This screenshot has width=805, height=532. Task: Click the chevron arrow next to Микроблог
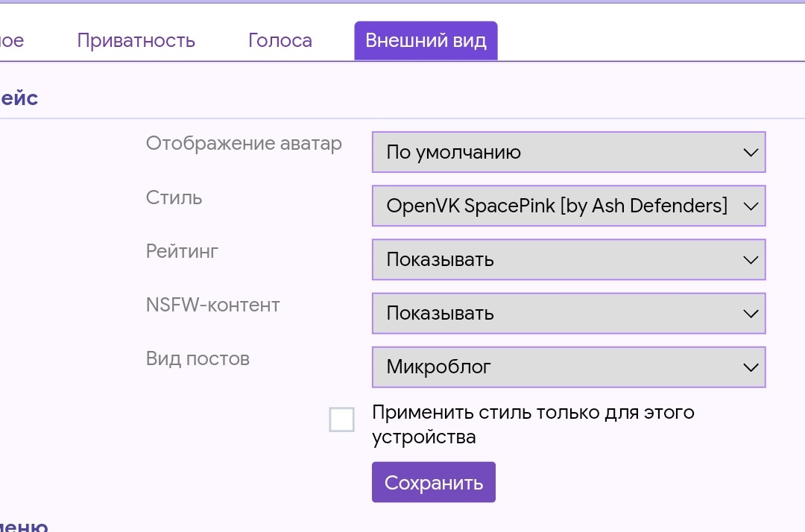(750, 367)
